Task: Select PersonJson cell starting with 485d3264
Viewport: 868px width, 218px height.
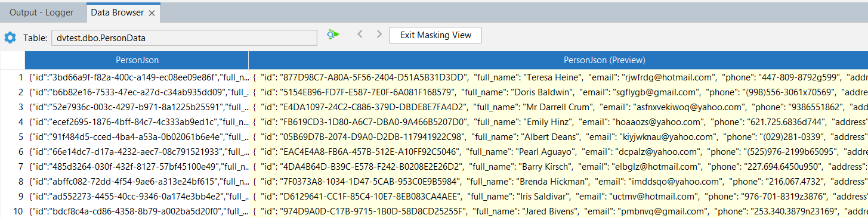Action: click(x=137, y=166)
